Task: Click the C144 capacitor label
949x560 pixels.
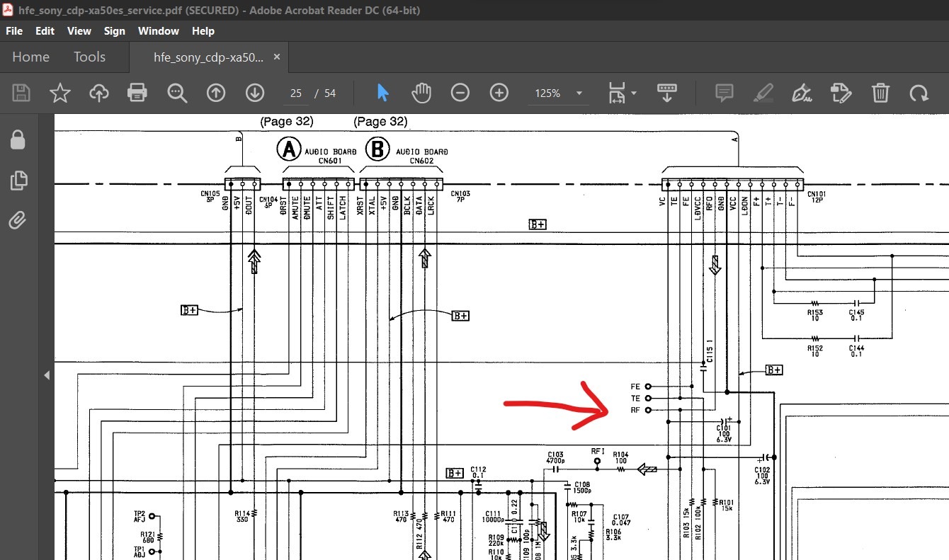Action: coord(856,350)
